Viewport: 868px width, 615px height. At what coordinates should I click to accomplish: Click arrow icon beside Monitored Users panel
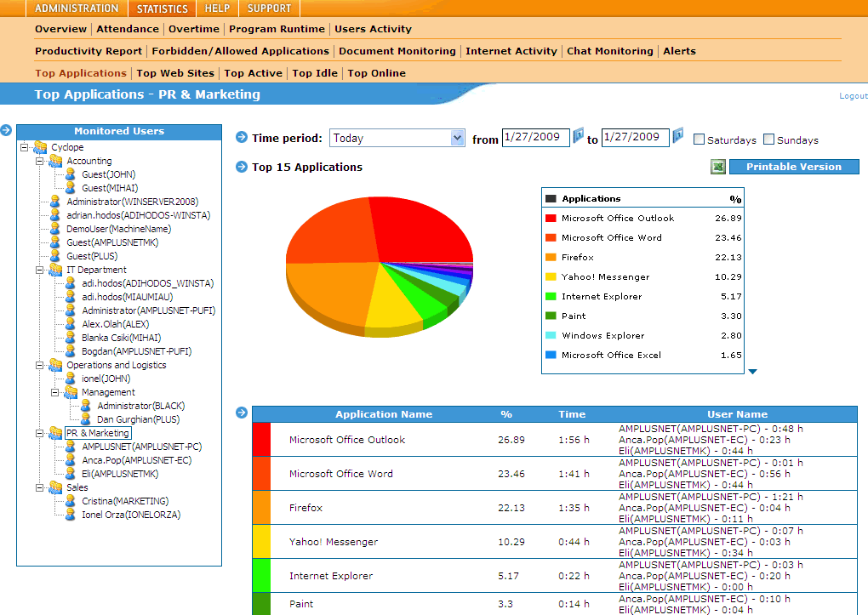(x=6, y=131)
